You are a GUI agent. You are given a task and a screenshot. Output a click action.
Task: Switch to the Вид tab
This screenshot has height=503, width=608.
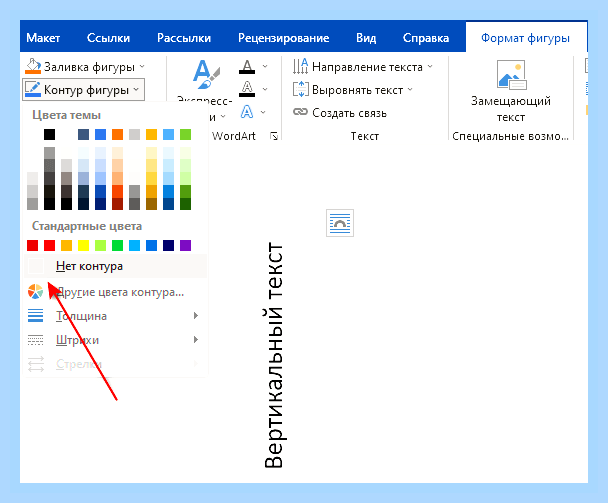[x=366, y=38]
